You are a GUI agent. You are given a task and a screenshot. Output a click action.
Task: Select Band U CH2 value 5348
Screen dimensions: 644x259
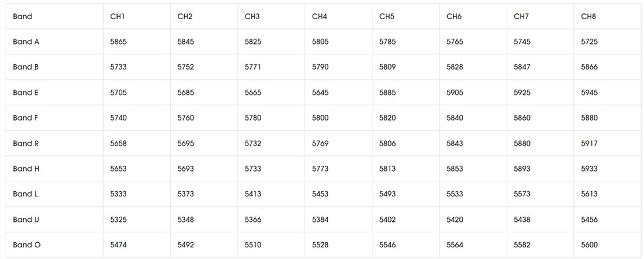pos(185,220)
